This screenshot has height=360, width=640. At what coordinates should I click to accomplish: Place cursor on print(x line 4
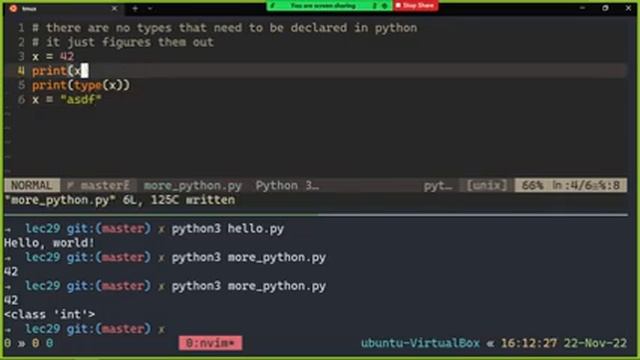click(60, 71)
